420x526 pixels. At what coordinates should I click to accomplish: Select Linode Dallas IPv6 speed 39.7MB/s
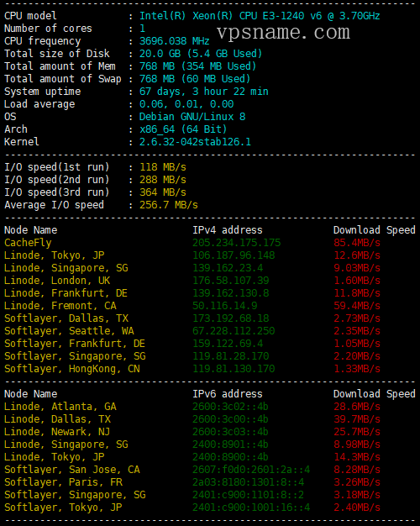pos(357,419)
